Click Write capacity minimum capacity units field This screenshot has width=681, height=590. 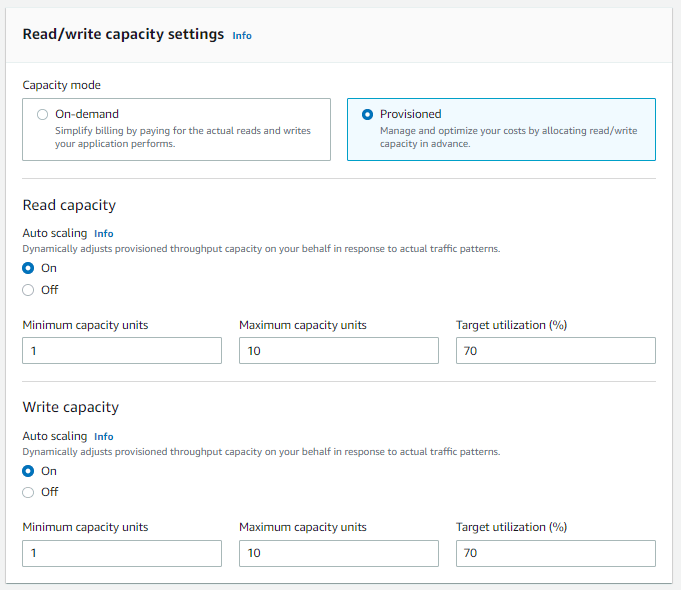pos(122,553)
